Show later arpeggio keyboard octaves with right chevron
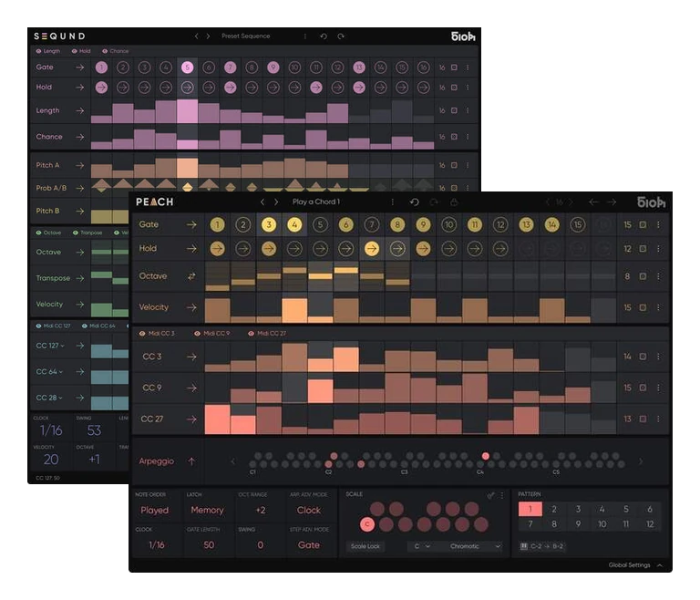 click(641, 461)
